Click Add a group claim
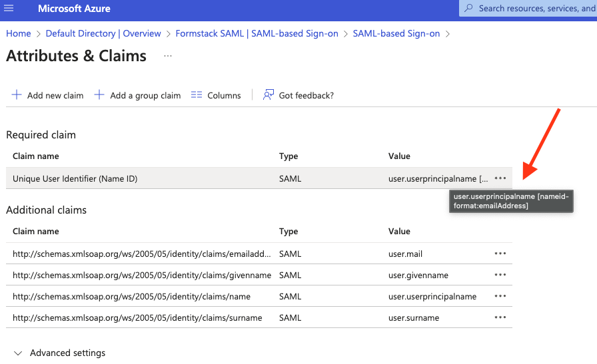 (x=137, y=95)
